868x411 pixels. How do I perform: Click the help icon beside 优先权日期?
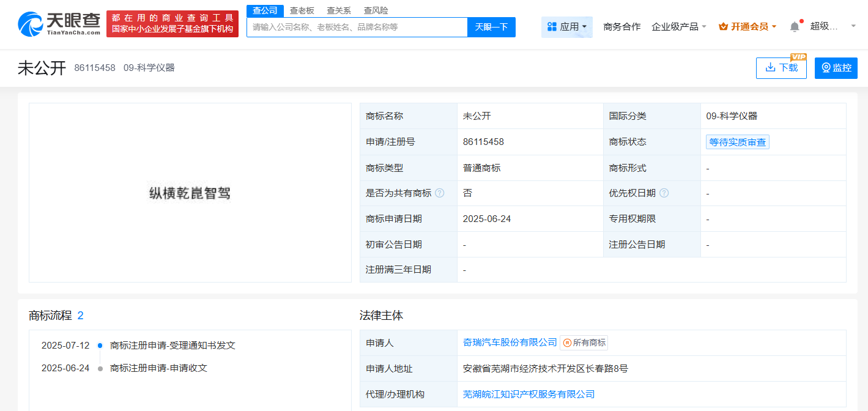pos(664,193)
